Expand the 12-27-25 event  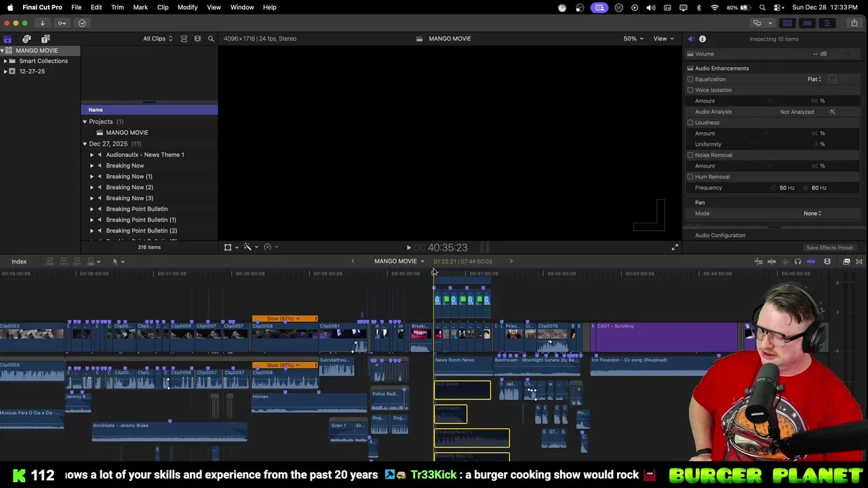tap(5, 71)
